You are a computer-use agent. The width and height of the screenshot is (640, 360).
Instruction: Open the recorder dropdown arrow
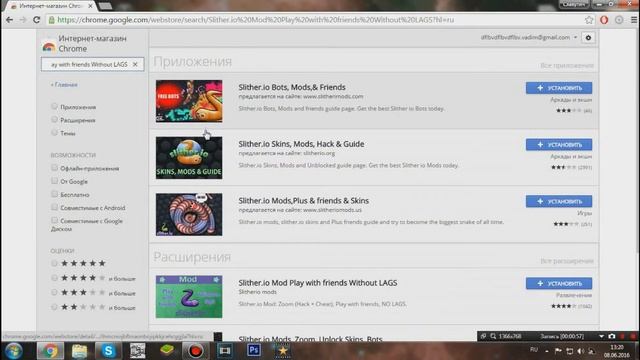coord(601,336)
